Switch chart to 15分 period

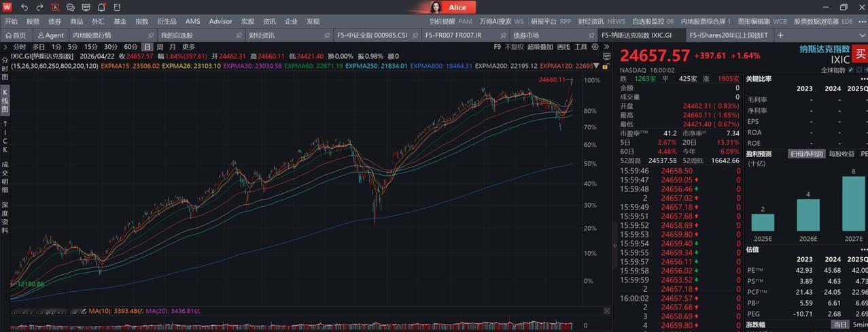coord(91,47)
